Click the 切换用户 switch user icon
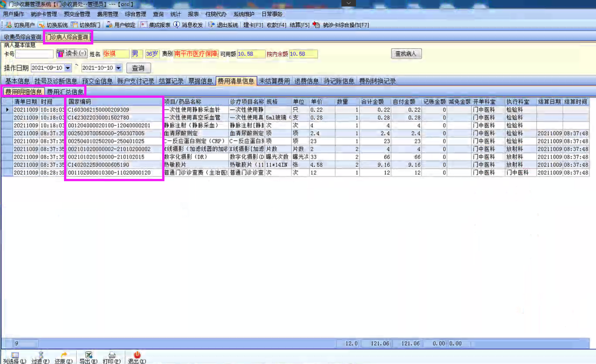 (x=8, y=25)
